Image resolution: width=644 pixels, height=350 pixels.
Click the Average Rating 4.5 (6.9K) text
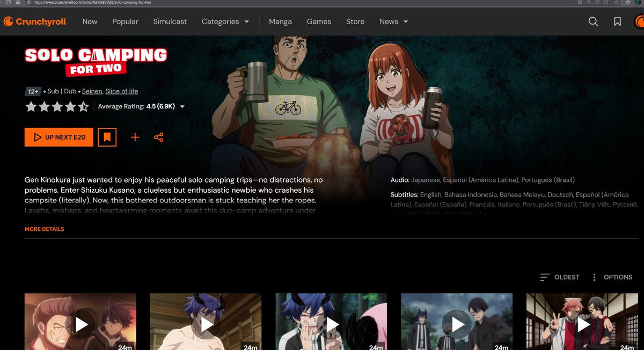point(136,107)
